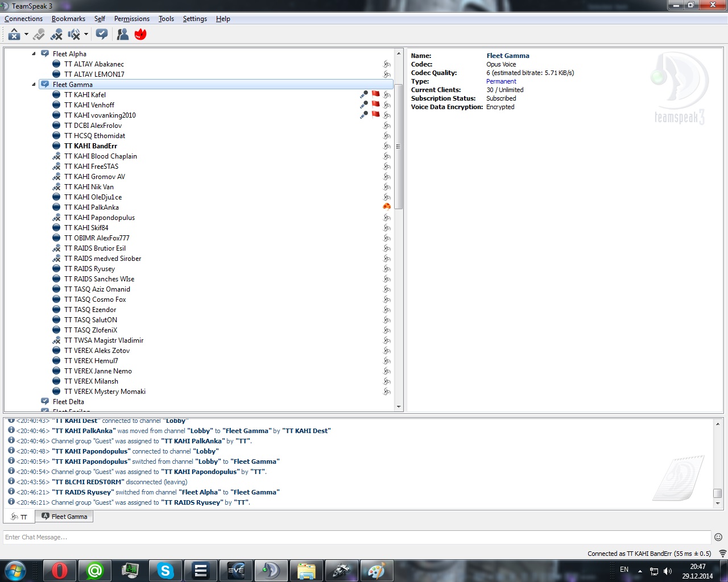This screenshot has width=728, height=582.
Task: Open the Self menu
Action: (100, 19)
